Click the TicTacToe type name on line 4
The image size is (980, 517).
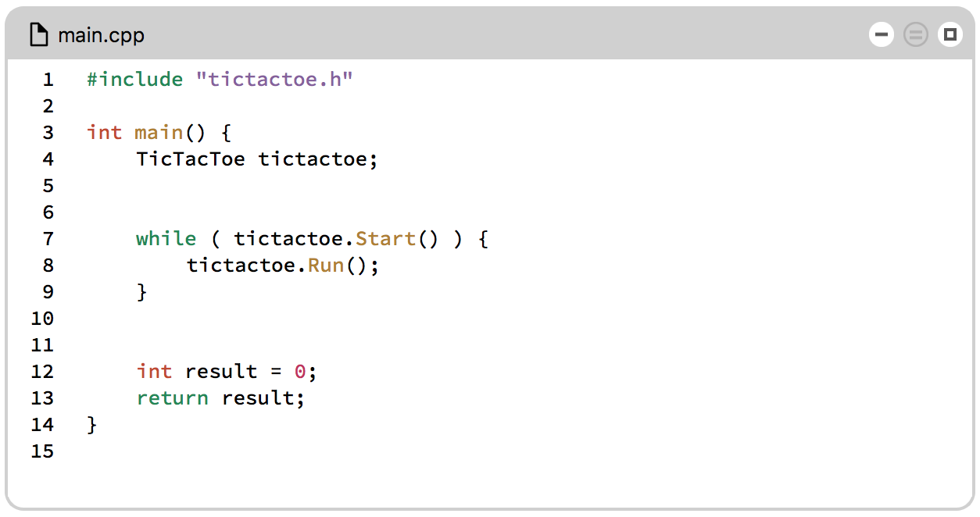(x=190, y=159)
